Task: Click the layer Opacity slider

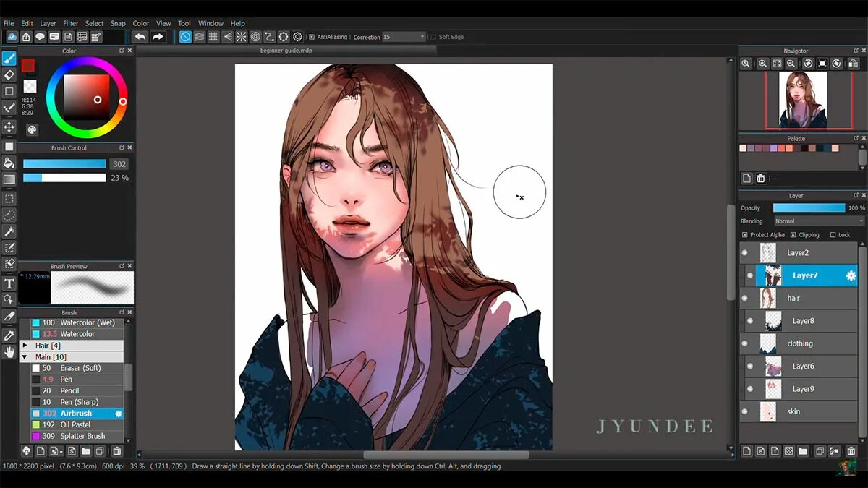Action: pos(809,208)
